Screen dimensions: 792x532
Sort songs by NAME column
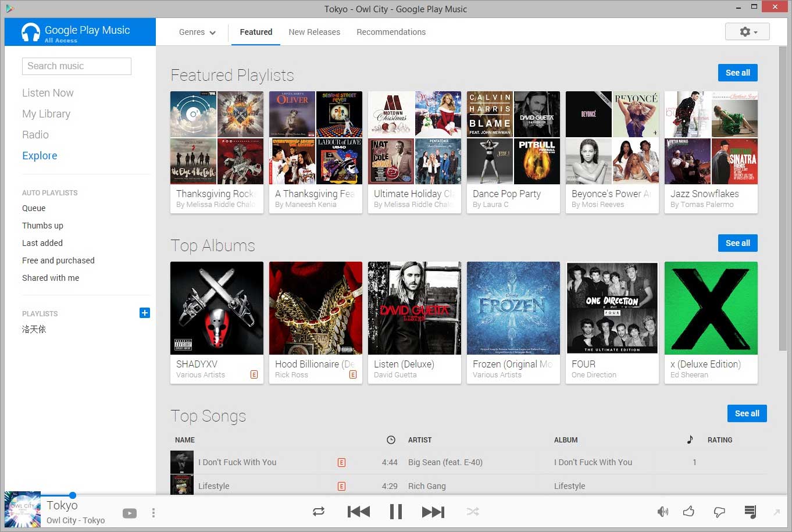185,440
